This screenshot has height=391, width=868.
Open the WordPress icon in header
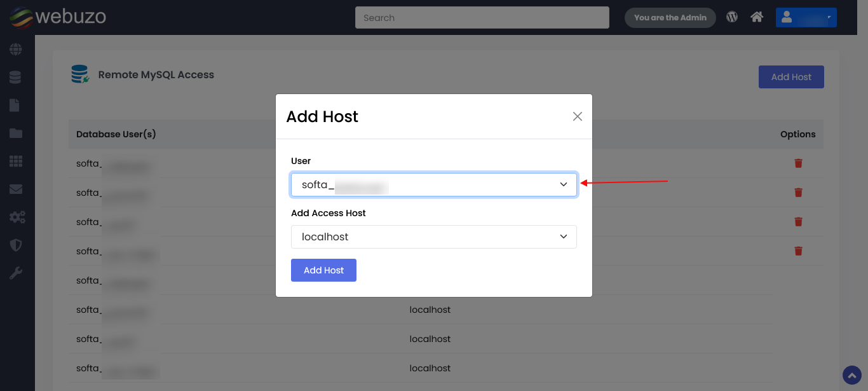point(732,17)
